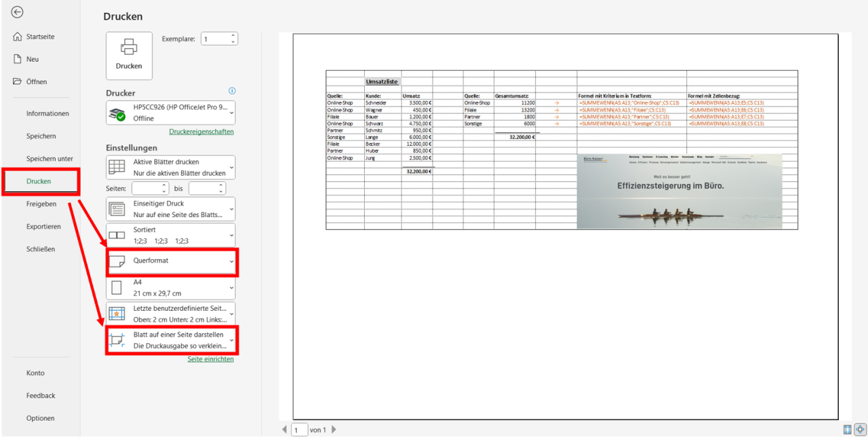Switch to the Informationen section
The height and width of the screenshot is (437, 868).
coord(48,113)
